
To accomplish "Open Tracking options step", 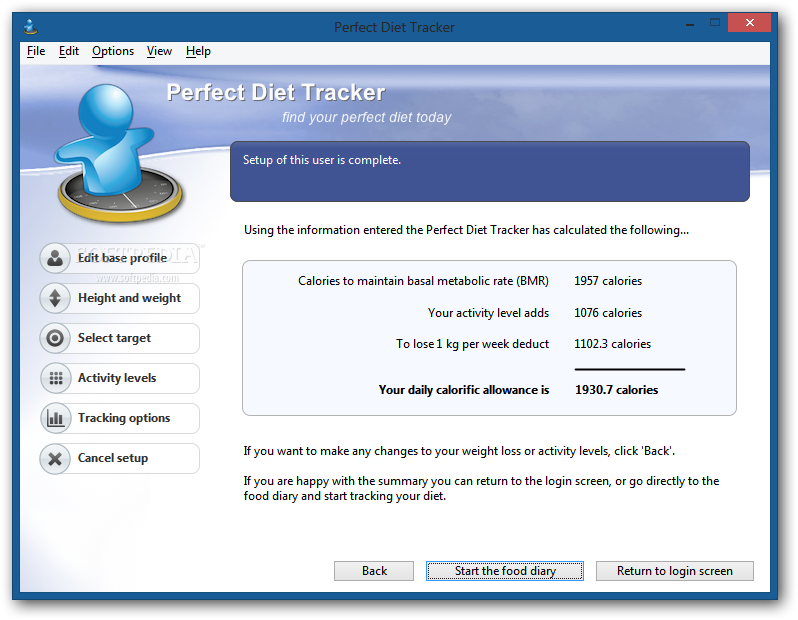I will click(120, 418).
